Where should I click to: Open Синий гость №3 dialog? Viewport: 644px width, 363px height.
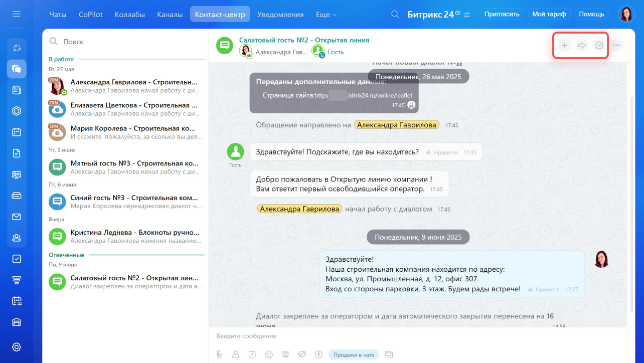[x=125, y=202]
